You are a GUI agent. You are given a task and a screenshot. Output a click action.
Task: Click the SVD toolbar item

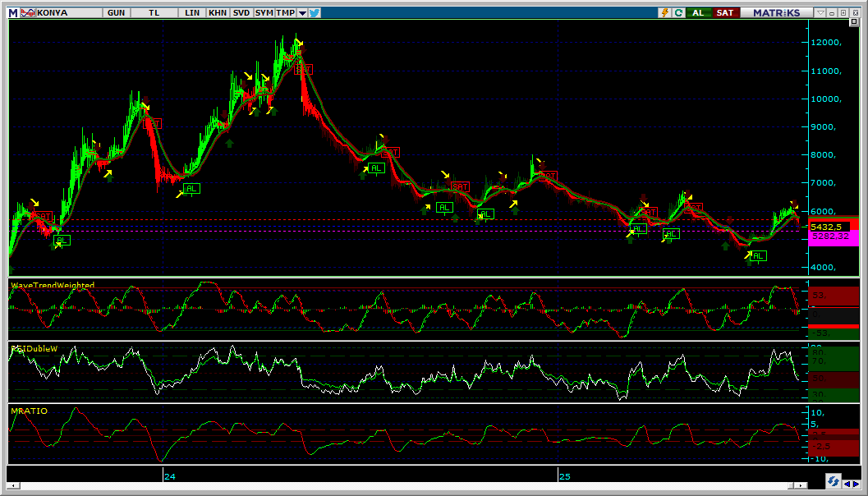tap(241, 12)
